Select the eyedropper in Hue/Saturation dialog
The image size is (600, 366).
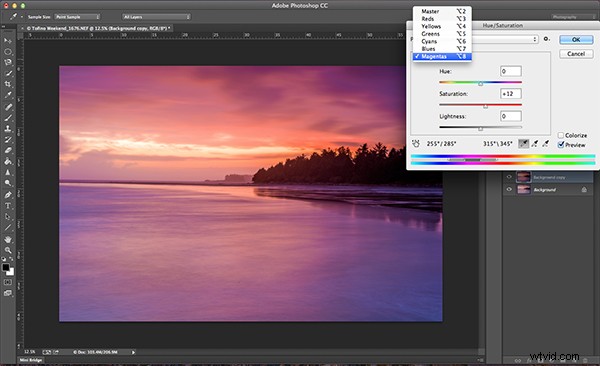(x=523, y=144)
